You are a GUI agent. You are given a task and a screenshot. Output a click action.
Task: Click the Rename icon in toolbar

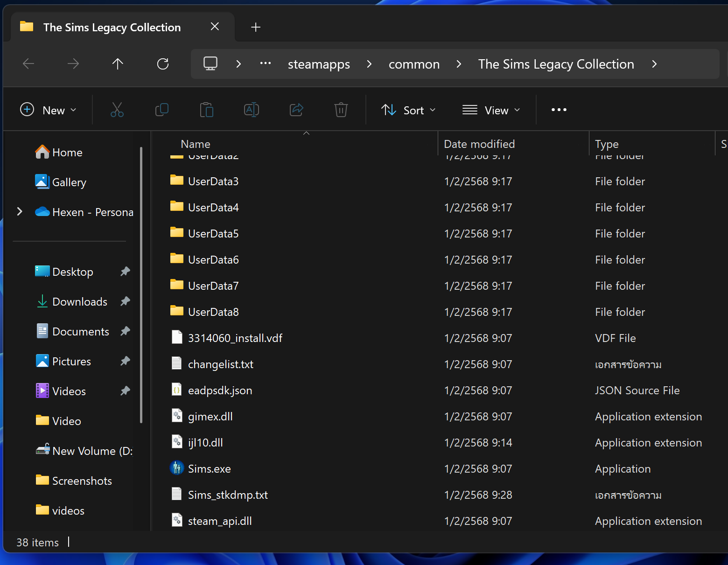tap(252, 110)
